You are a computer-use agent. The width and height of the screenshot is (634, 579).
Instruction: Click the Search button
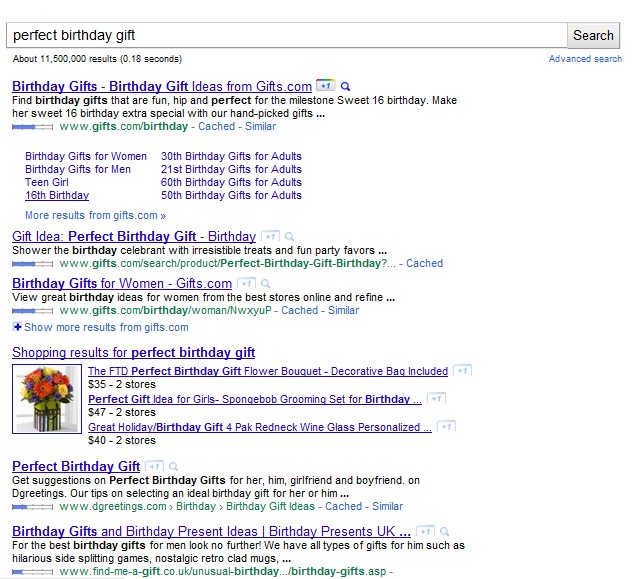pyautogui.click(x=593, y=35)
